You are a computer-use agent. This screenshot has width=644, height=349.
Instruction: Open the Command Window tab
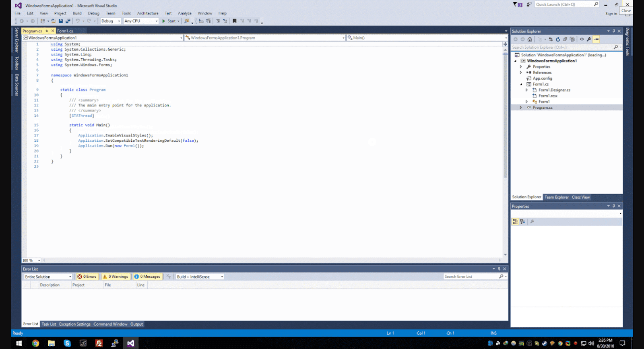pos(110,324)
